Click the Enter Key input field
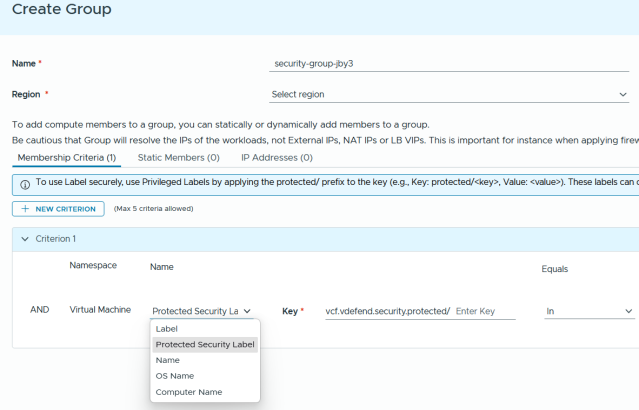This screenshot has width=639, height=410. coord(485,311)
